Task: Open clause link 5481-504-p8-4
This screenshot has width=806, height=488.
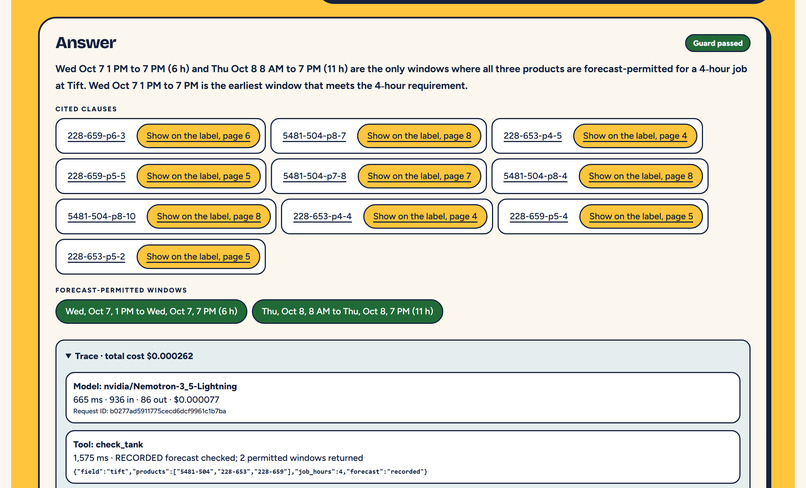Action: coord(535,176)
